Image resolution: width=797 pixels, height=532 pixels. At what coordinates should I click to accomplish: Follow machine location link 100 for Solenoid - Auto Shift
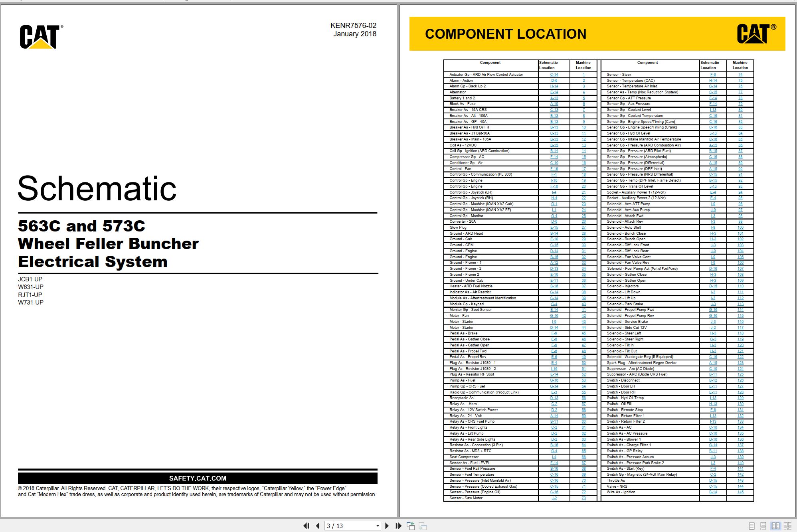click(740, 227)
